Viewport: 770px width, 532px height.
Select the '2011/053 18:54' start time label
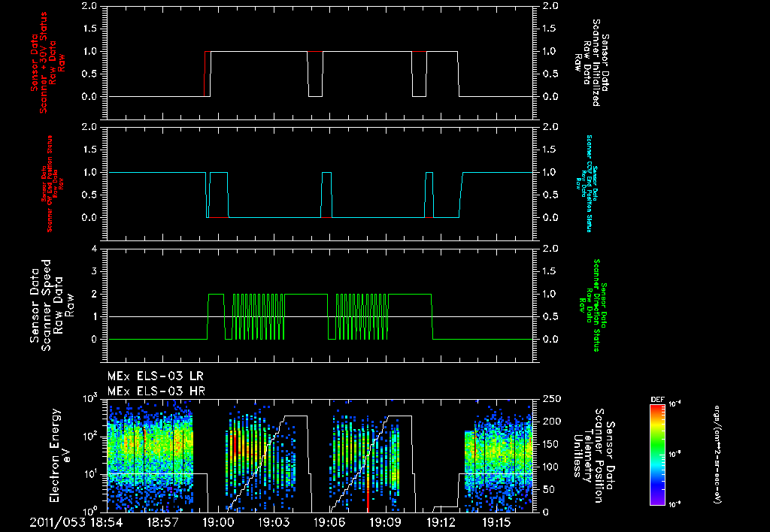pyautogui.click(x=76, y=522)
